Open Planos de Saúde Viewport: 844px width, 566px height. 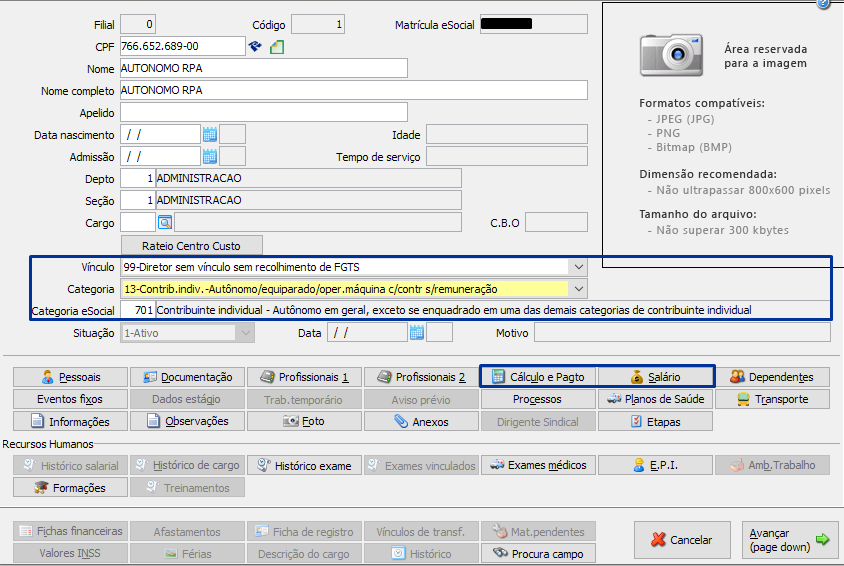click(655, 399)
